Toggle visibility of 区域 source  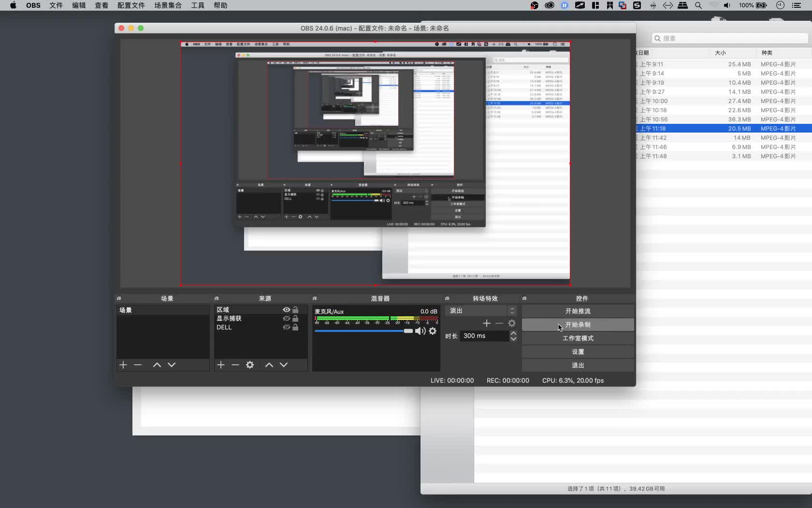pos(287,310)
